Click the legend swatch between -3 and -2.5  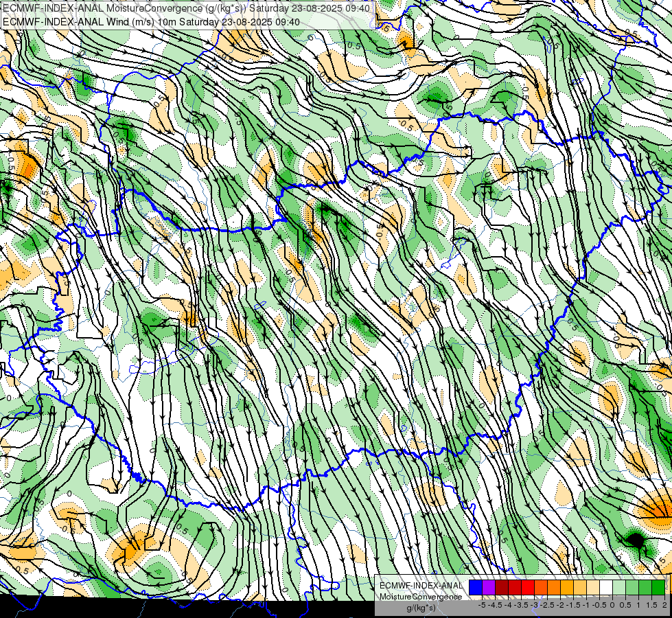[x=541, y=587]
